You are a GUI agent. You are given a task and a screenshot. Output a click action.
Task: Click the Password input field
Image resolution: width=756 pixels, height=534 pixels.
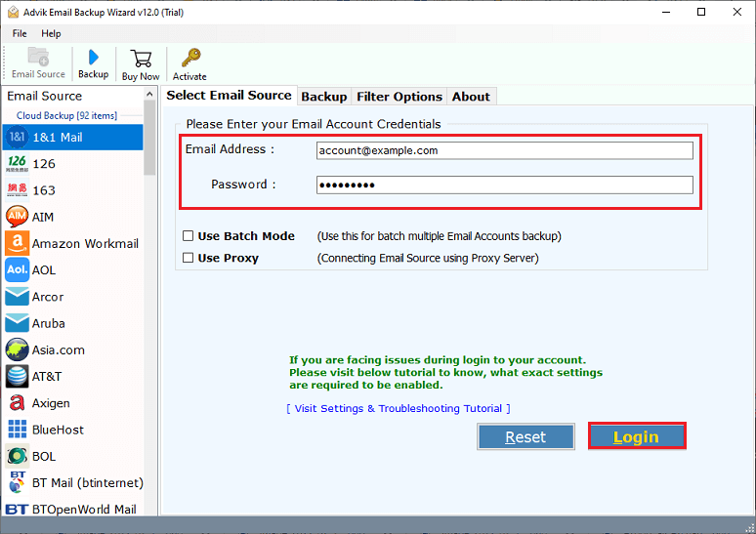click(x=504, y=185)
